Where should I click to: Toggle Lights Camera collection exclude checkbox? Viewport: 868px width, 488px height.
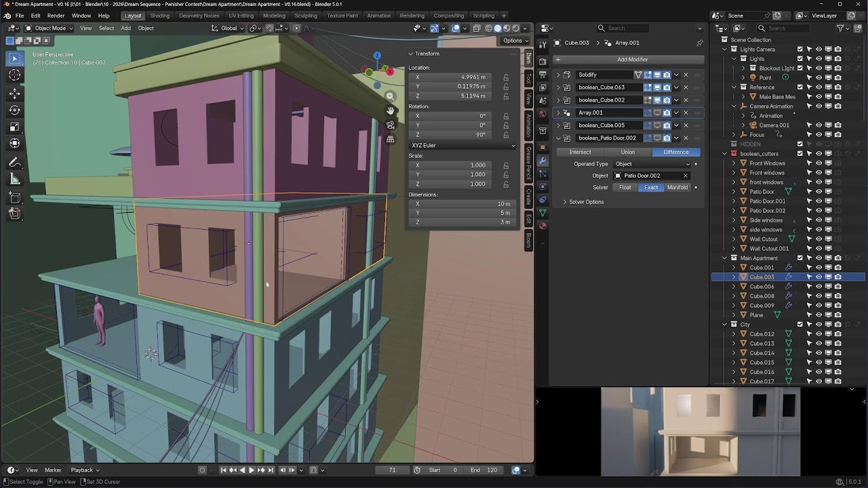(x=800, y=49)
